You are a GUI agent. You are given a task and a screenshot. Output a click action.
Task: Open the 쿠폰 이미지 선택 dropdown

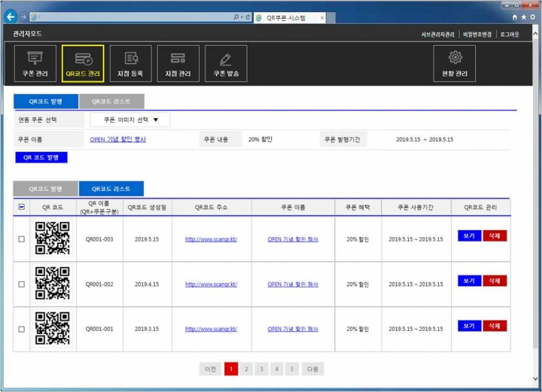click(130, 120)
